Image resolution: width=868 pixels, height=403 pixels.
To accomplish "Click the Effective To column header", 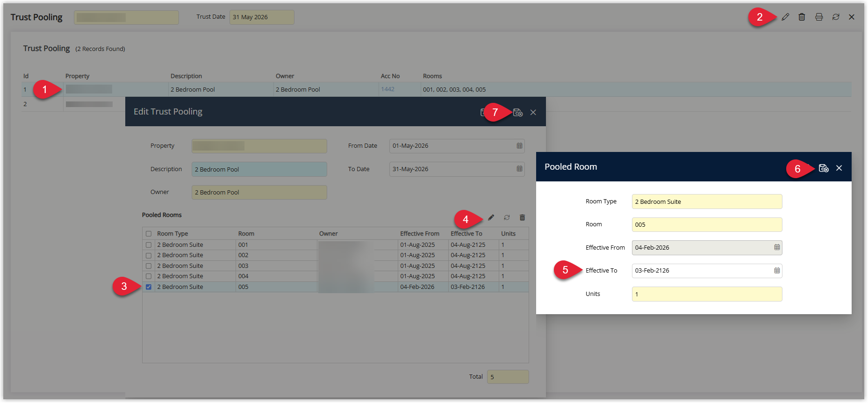I will [x=466, y=234].
